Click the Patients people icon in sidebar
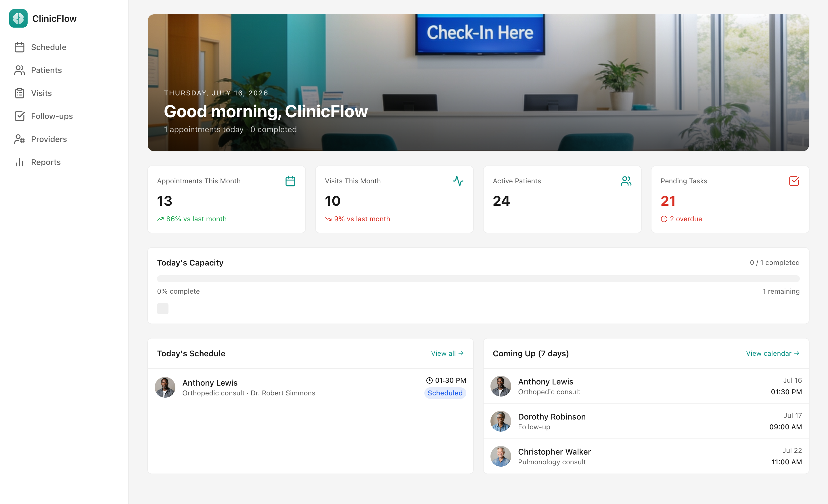828x504 pixels. click(x=20, y=70)
